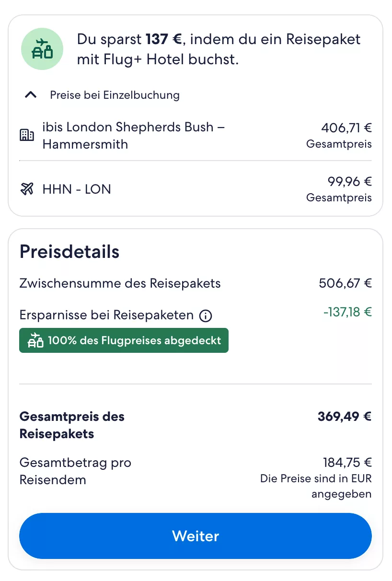Click the package icon in green badge
Image resolution: width=392 pixels, height=581 pixels.
tap(35, 341)
